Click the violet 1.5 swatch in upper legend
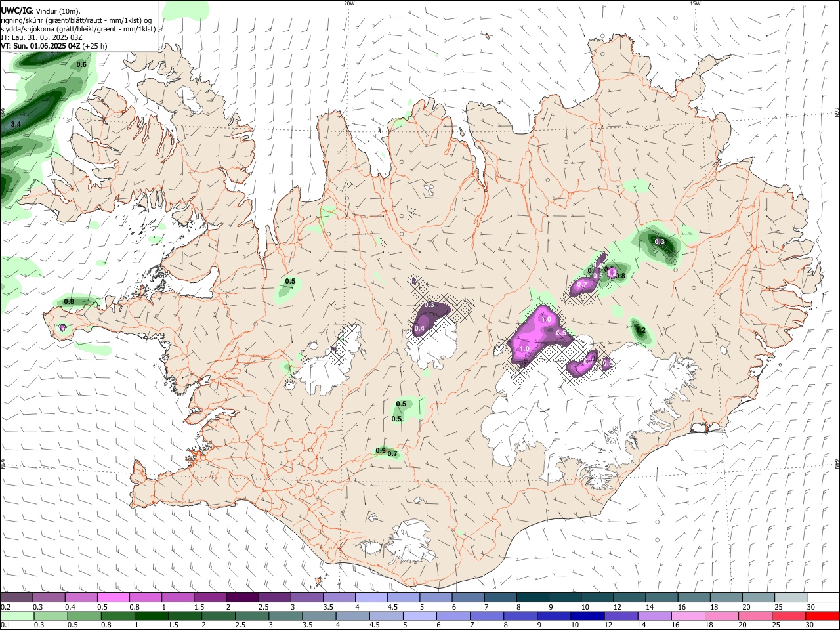 pos(210,598)
